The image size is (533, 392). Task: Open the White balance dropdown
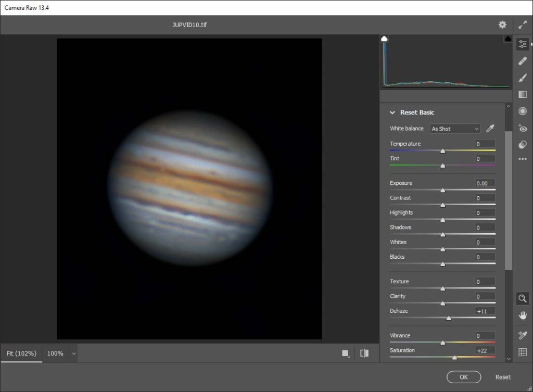pos(455,129)
